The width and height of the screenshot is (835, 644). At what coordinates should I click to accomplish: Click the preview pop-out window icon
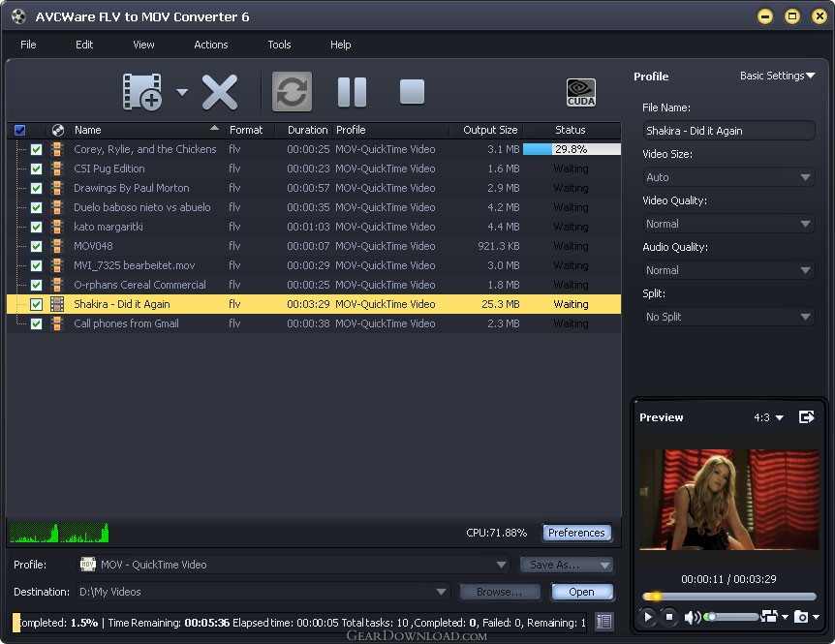point(807,417)
